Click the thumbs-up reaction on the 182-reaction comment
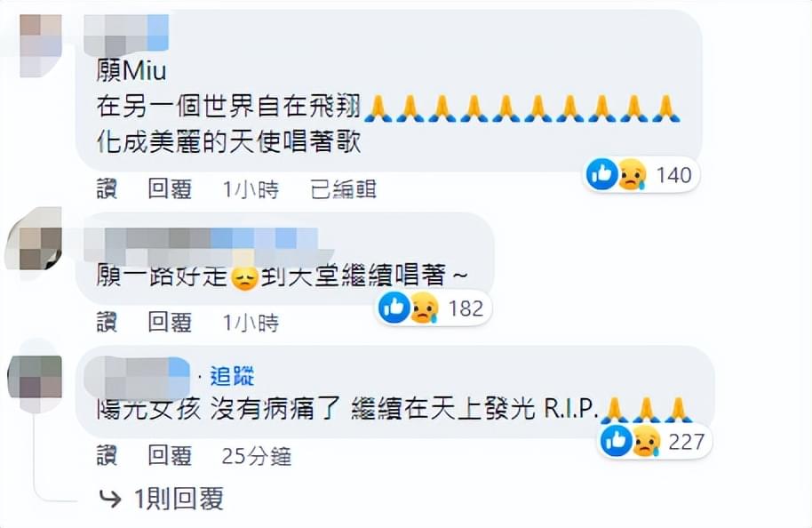The width and height of the screenshot is (812, 528). (394, 308)
